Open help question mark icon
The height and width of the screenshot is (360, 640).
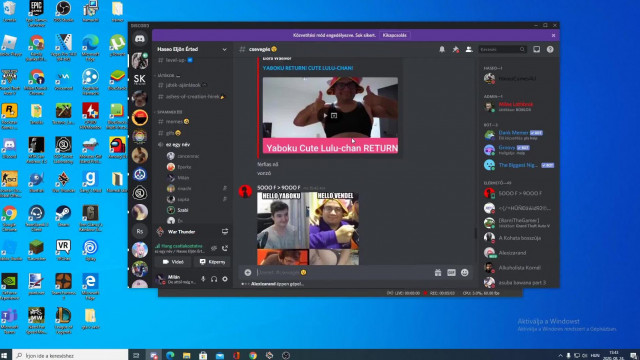550,49
